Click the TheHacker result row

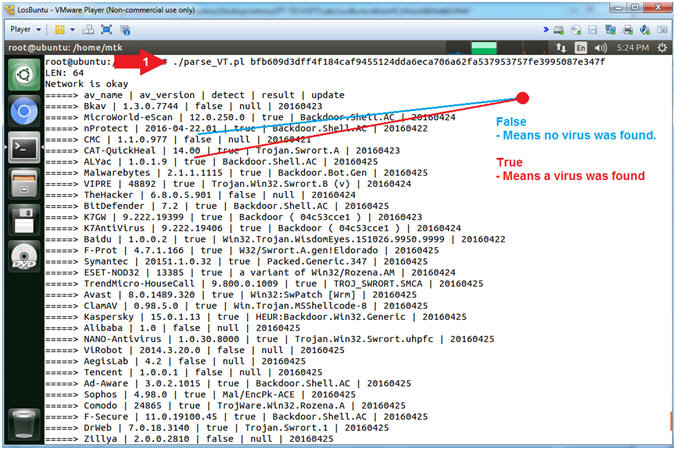tap(200, 195)
